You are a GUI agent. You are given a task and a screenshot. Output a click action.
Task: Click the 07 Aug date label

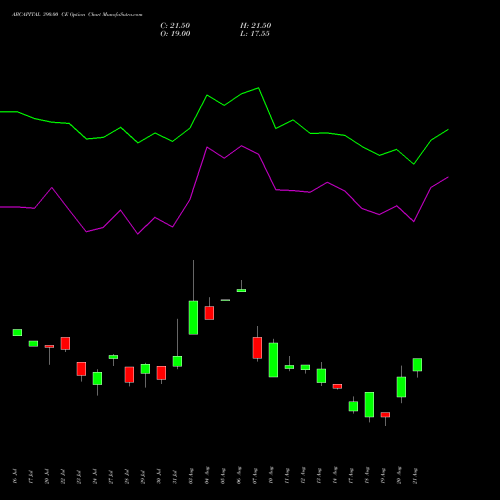click(x=255, y=476)
